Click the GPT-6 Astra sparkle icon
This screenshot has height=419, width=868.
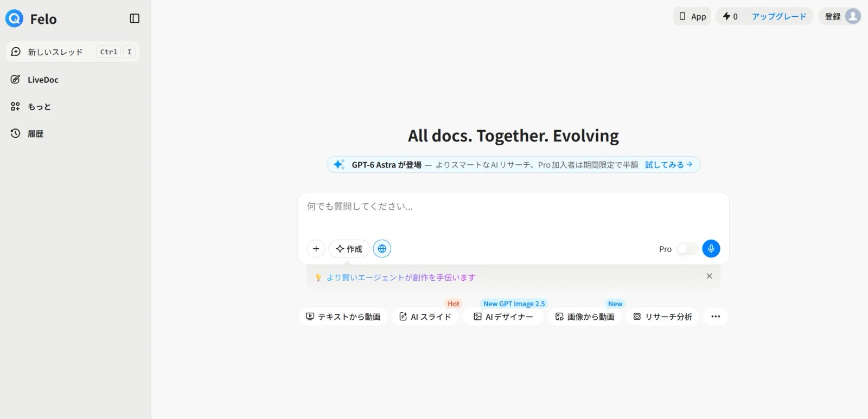(339, 164)
